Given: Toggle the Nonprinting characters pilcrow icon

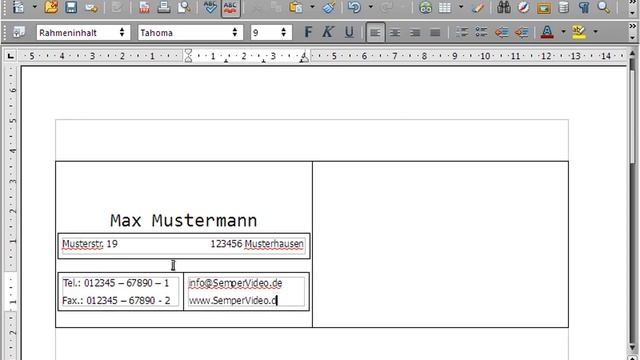Looking at the screenshot, I should tap(584, 7).
